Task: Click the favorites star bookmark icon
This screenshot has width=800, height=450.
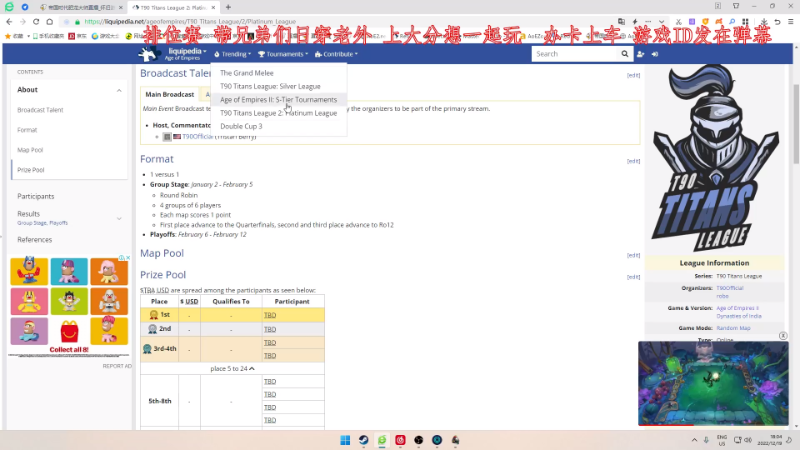Action: [x=8, y=36]
